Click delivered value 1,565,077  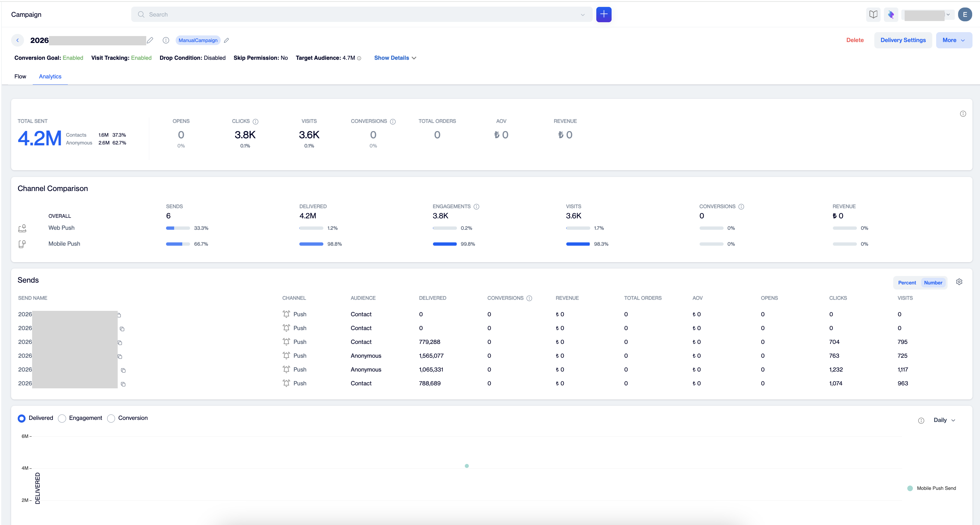[431, 356]
